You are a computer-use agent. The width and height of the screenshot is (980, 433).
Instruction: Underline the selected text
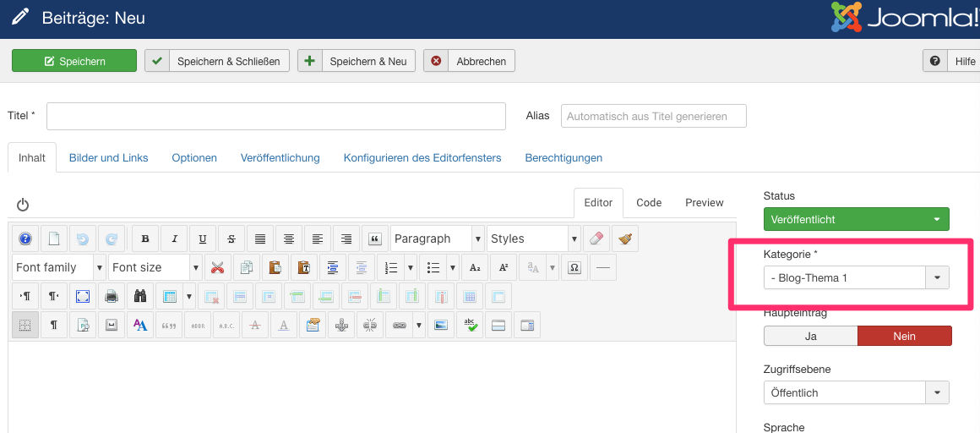(203, 238)
